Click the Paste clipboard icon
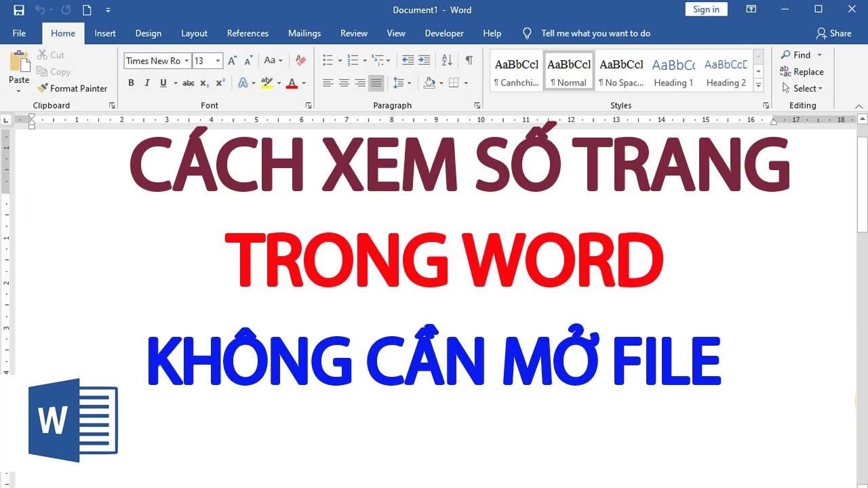This screenshot has width=868, height=488. click(x=19, y=62)
